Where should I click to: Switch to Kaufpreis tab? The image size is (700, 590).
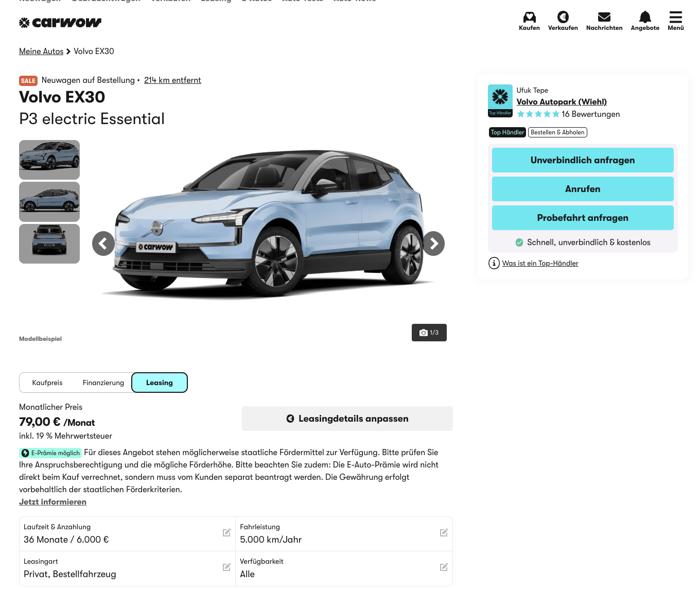pos(47,383)
